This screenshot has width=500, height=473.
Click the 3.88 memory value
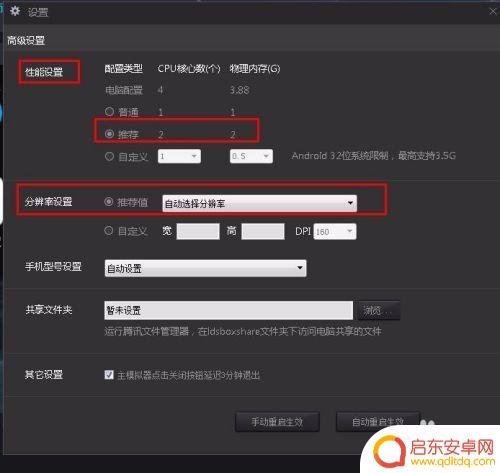point(239,90)
